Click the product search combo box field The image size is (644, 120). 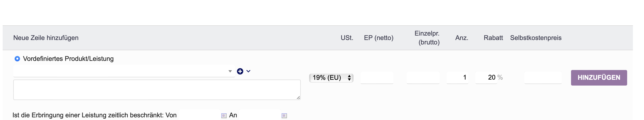[x=124, y=71]
